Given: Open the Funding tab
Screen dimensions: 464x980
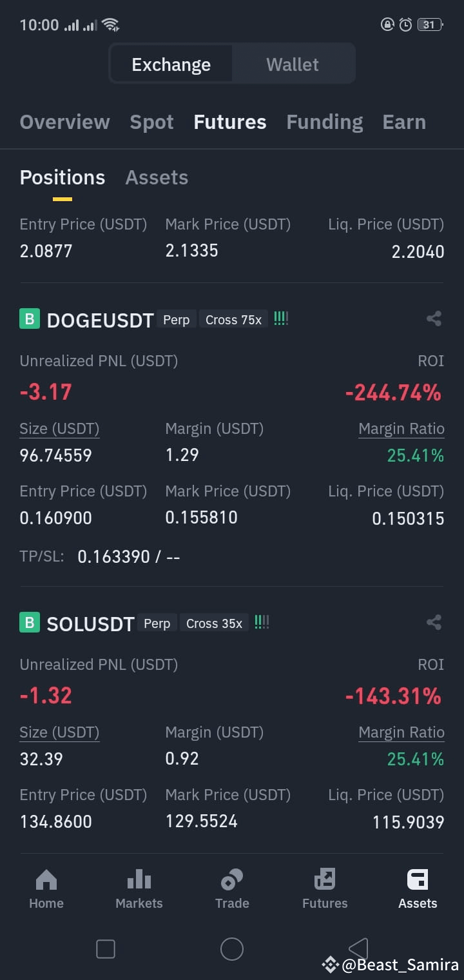Looking at the screenshot, I should coord(325,122).
